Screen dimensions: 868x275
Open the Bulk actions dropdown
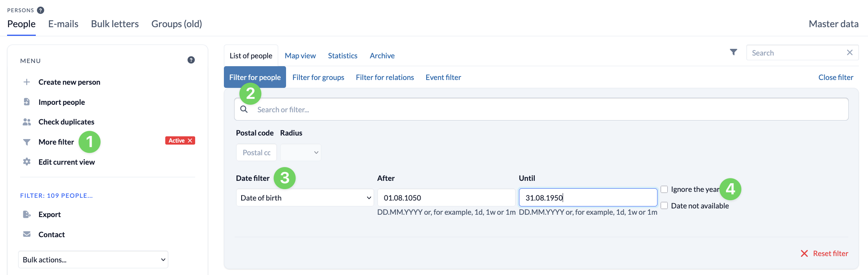click(x=93, y=260)
